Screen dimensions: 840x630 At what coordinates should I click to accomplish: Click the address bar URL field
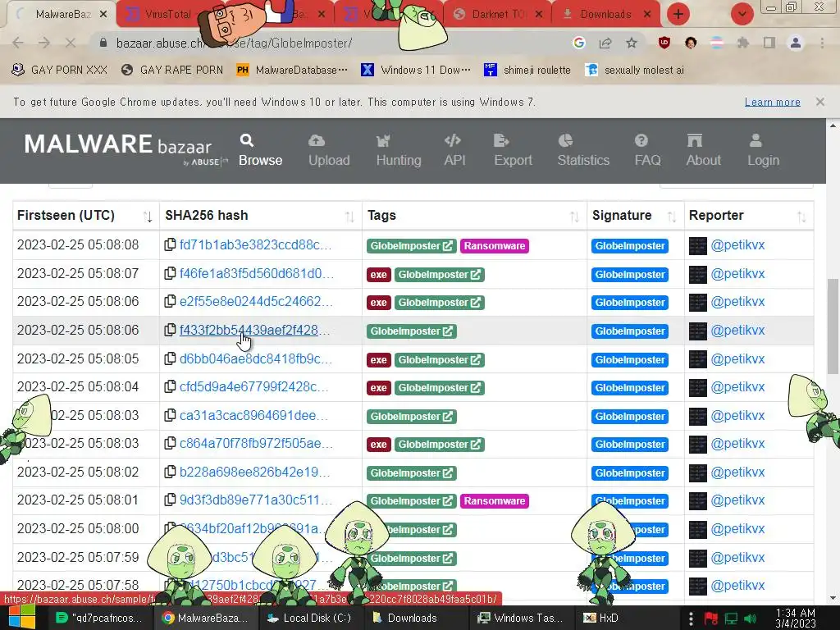tap(332, 43)
